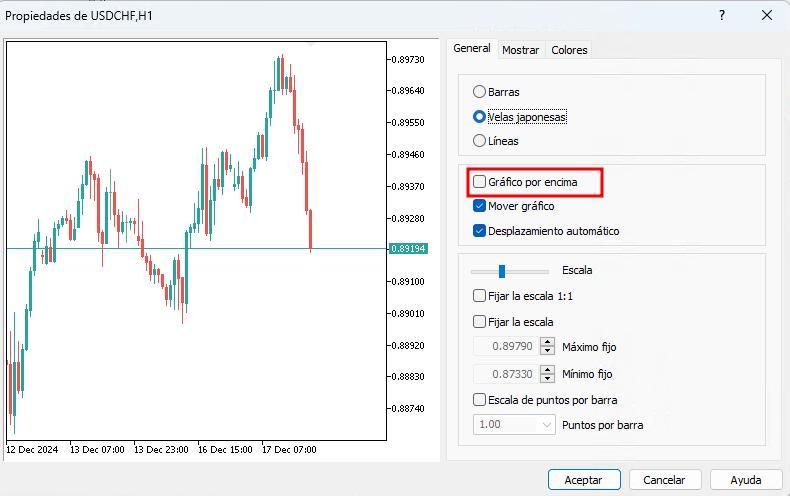This screenshot has height=496, width=790.
Task: Click the Máximo fijo value field
Action: click(x=506, y=346)
